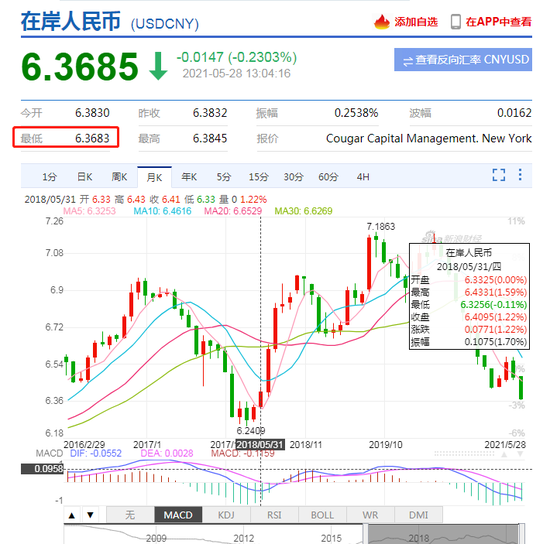Click the change text -0.0147 (-0.2303%)

236,57
